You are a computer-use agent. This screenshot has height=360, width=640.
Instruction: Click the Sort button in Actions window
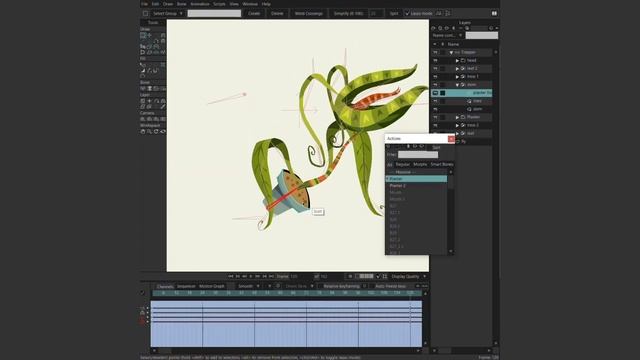coord(436,147)
